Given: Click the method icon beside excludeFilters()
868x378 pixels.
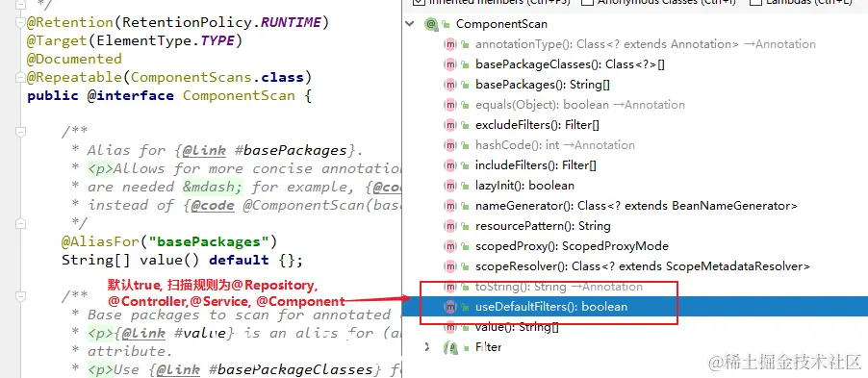Looking at the screenshot, I should 450,125.
